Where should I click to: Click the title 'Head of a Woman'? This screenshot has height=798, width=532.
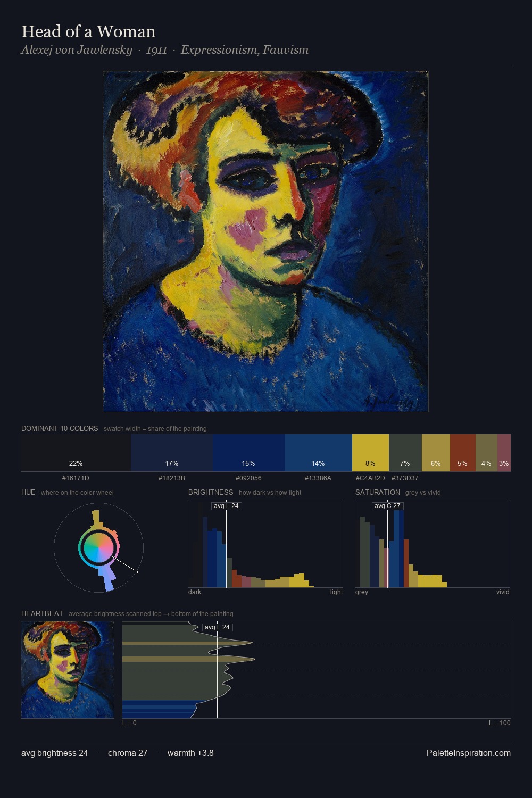pyautogui.click(x=88, y=31)
